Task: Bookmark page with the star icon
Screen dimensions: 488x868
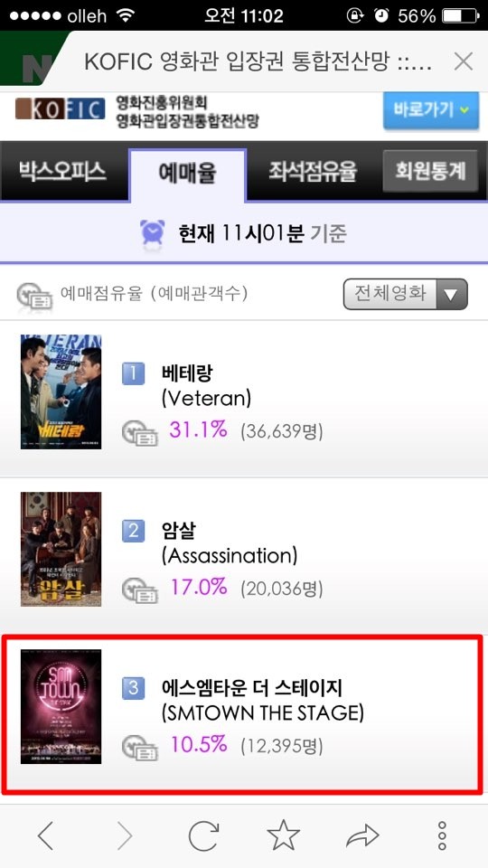Action: 283,835
